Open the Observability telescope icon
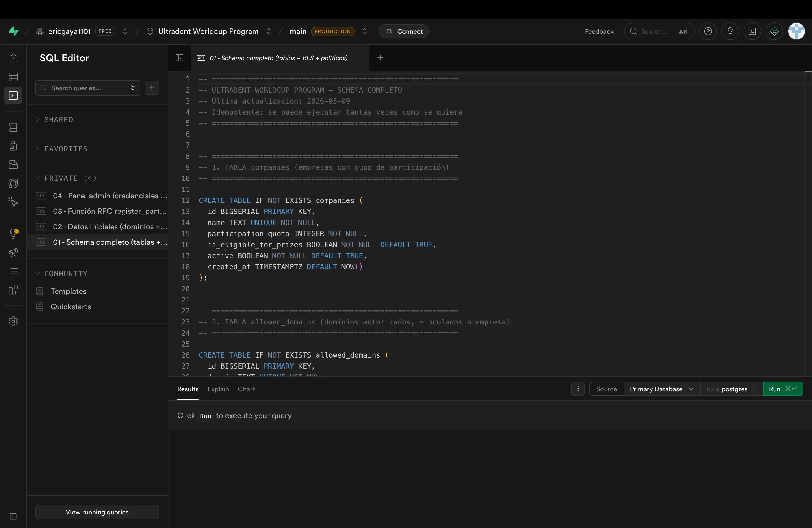The width and height of the screenshot is (812, 528). 13,252
